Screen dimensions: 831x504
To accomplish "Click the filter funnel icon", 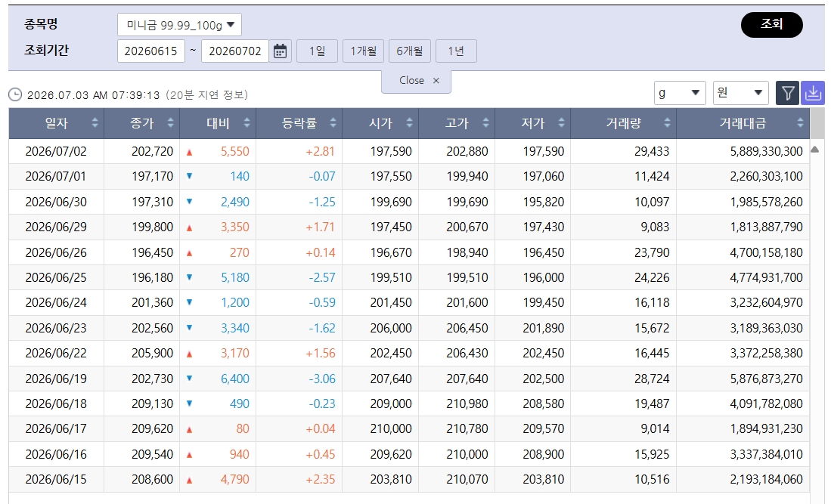I will click(788, 93).
